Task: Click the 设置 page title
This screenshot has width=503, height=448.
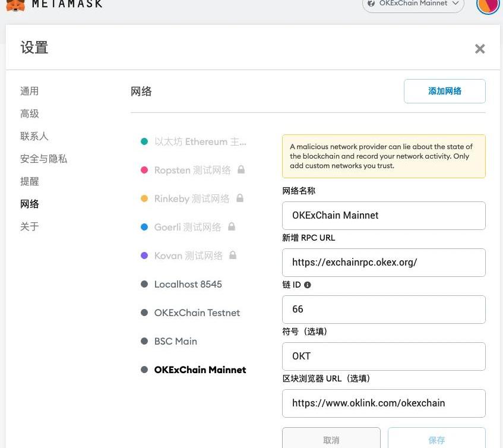Action: pos(34,48)
